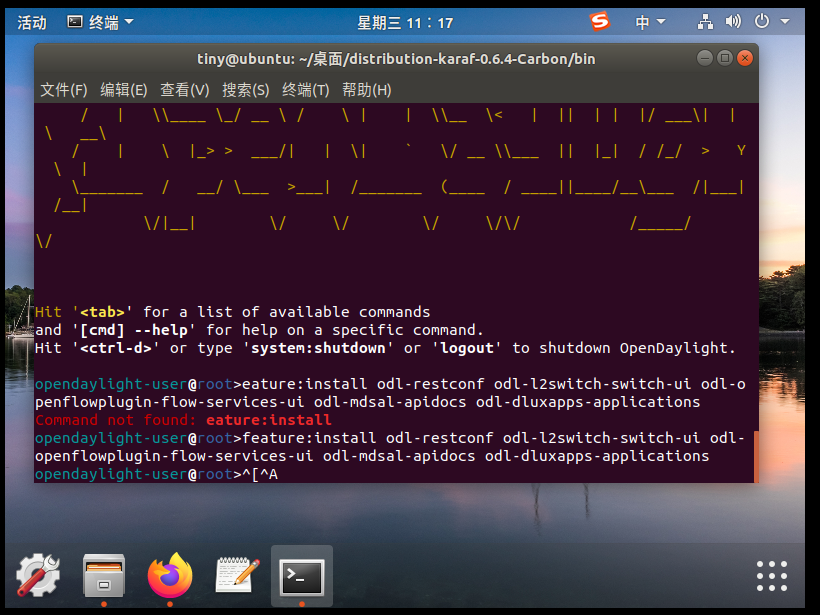Open the Files drawer icon in dock
820x615 pixels.
[x=104, y=575]
